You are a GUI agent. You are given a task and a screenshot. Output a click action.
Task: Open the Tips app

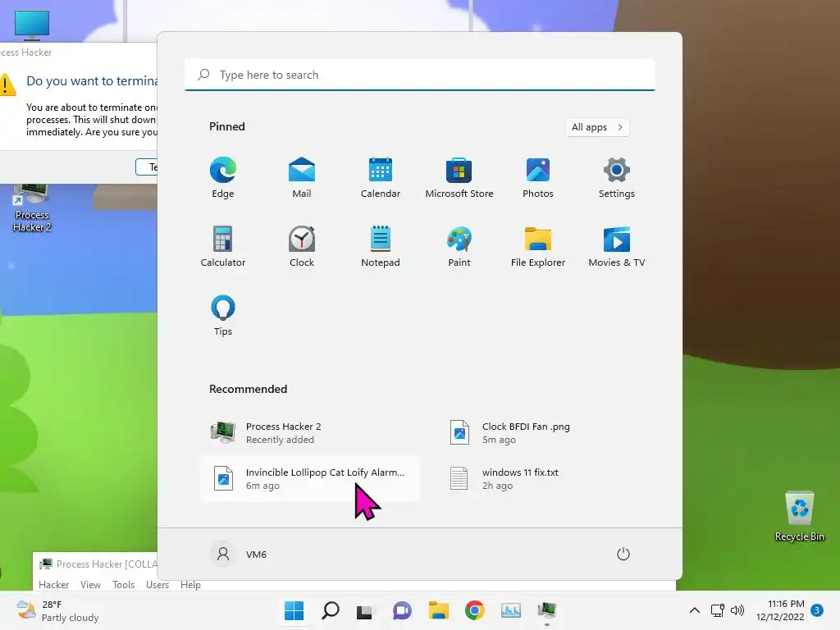[223, 316]
